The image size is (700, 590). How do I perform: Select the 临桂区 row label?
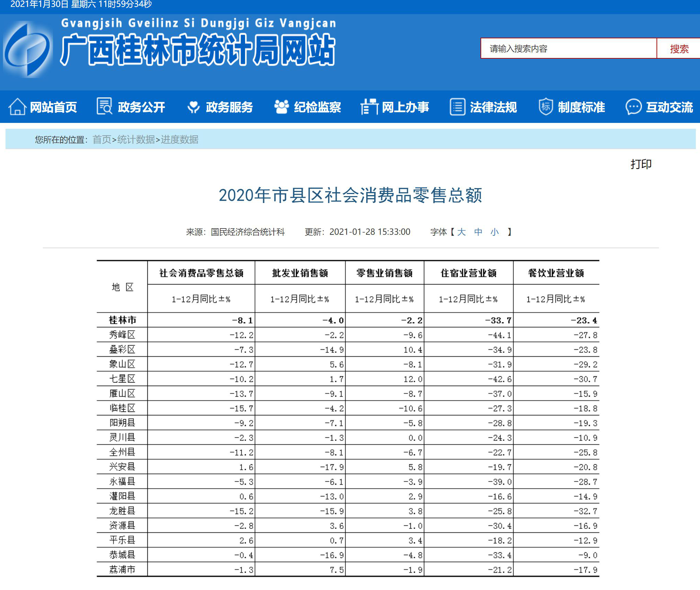tap(122, 408)
